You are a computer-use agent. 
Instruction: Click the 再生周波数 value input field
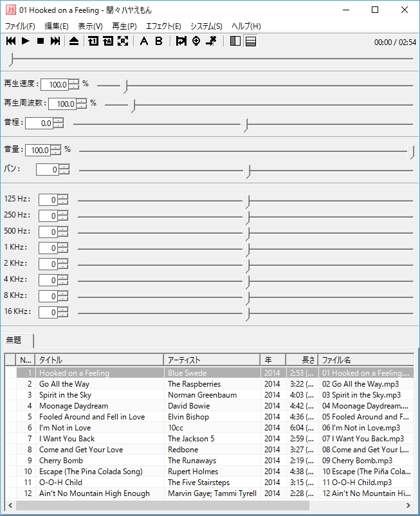pyautogui.click(x=62, y=104)
